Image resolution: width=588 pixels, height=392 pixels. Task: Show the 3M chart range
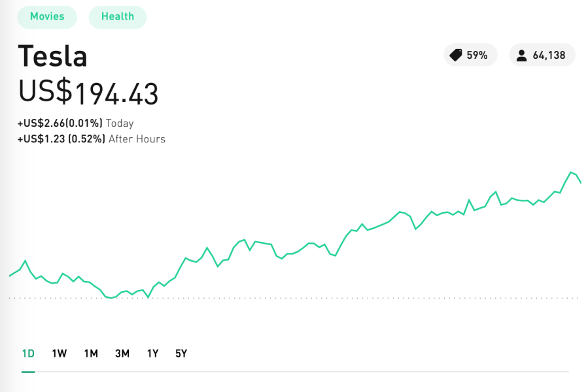tap(122, 353)
